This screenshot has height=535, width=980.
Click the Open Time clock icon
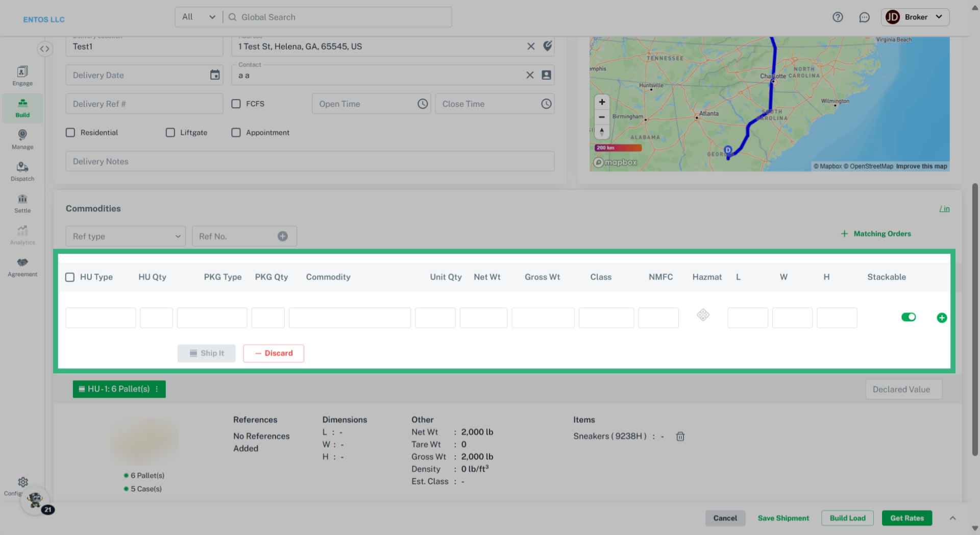[423, 104]
